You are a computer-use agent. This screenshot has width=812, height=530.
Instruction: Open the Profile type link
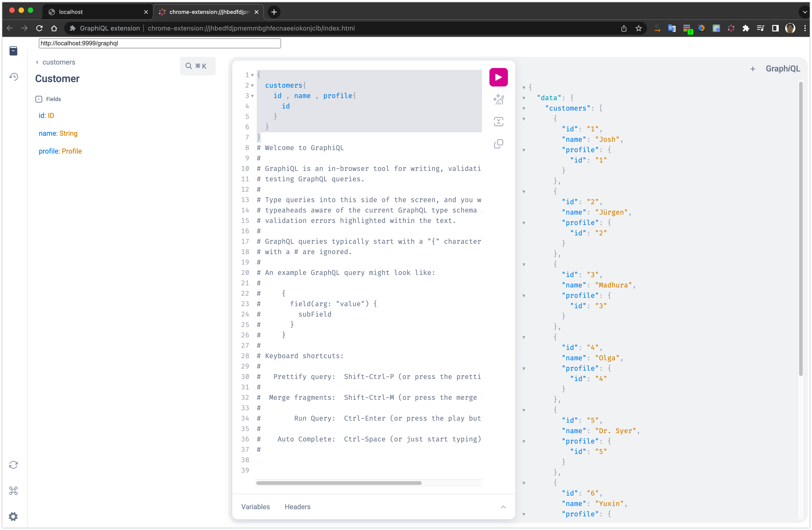click(72, 151)
